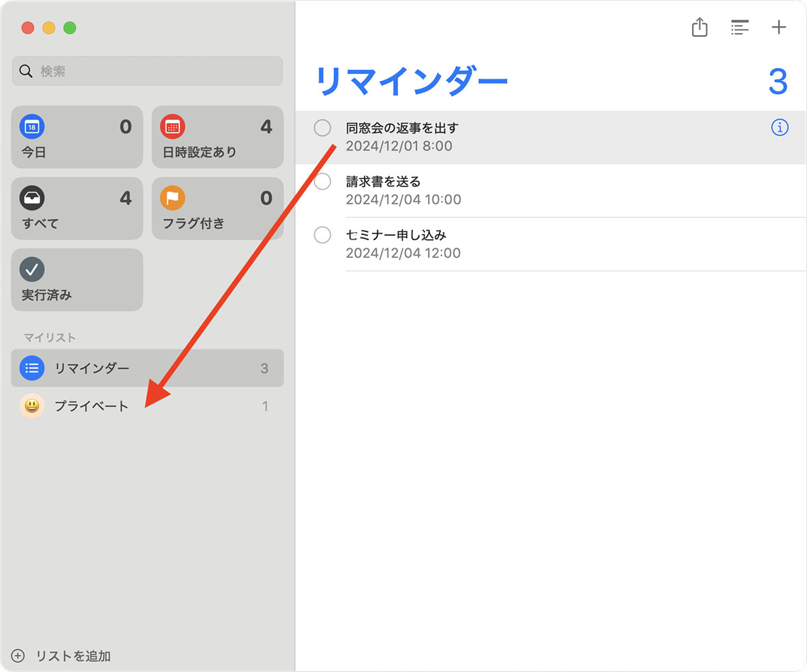
Task: Click the smiley emoji icon beside プライベート
Action: [32, 406]
